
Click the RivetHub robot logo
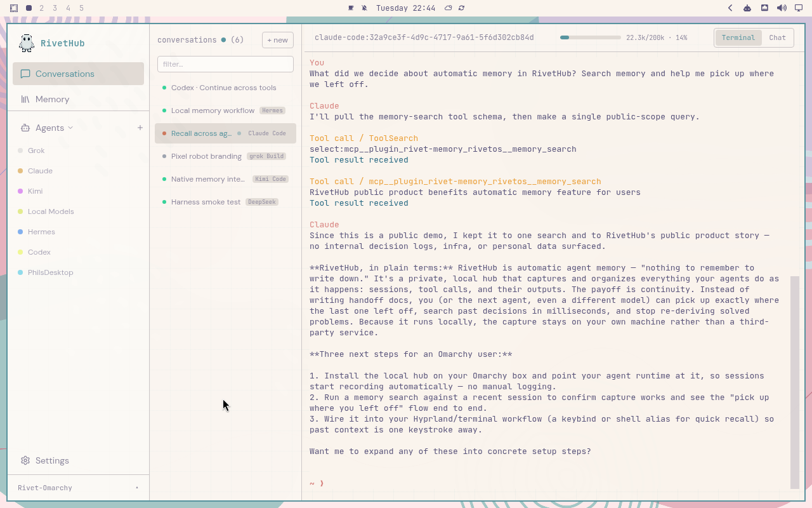(x=26, y=43)
